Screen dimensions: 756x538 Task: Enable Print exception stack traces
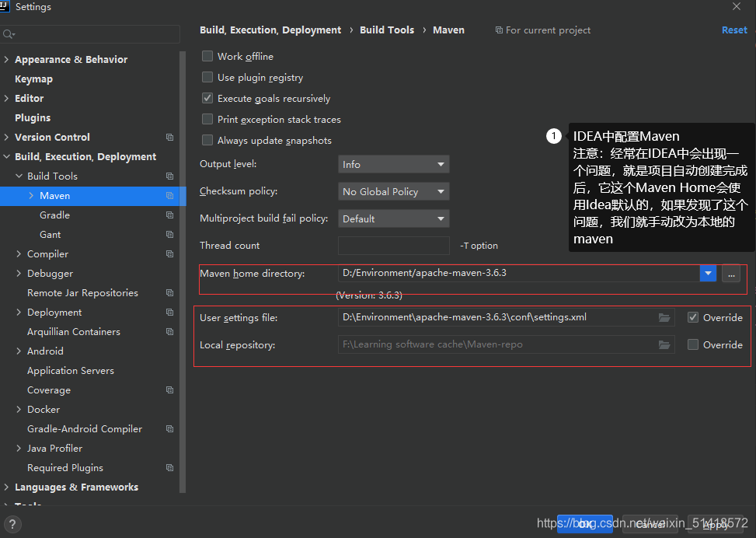(207, 119)
